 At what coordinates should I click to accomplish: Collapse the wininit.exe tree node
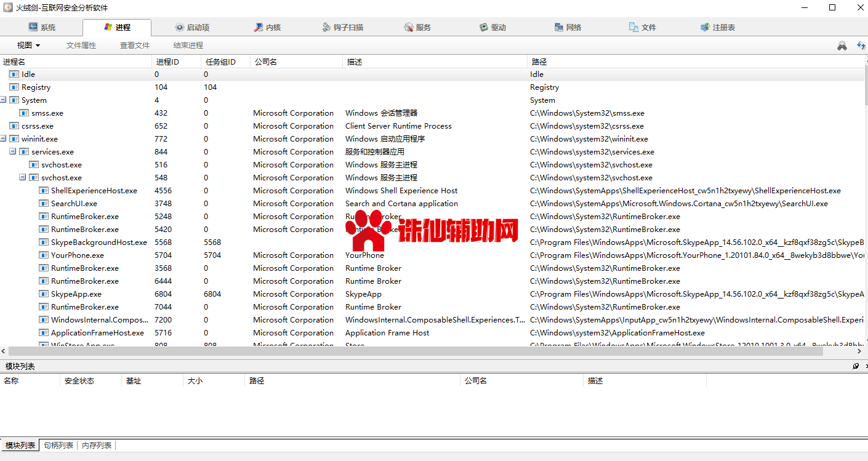3,138
